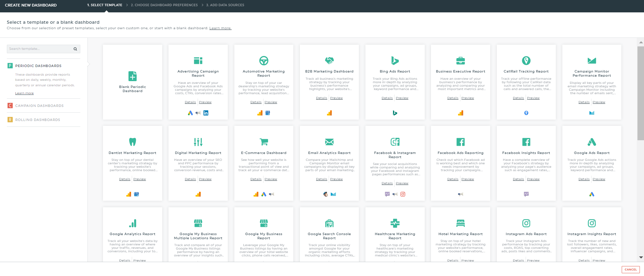Expand the Campaign Dashboards category
This screenshot has width=644, height=276.
coord(39,106)
